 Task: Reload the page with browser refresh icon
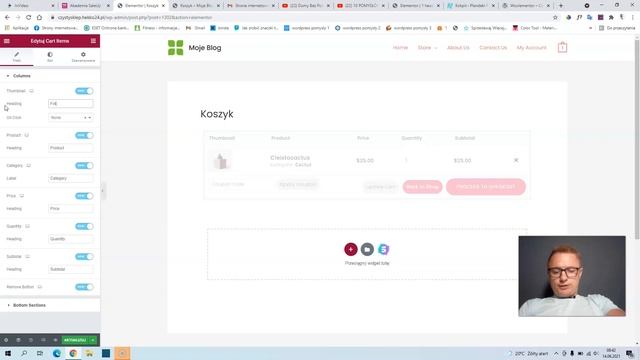pos(28,18)
